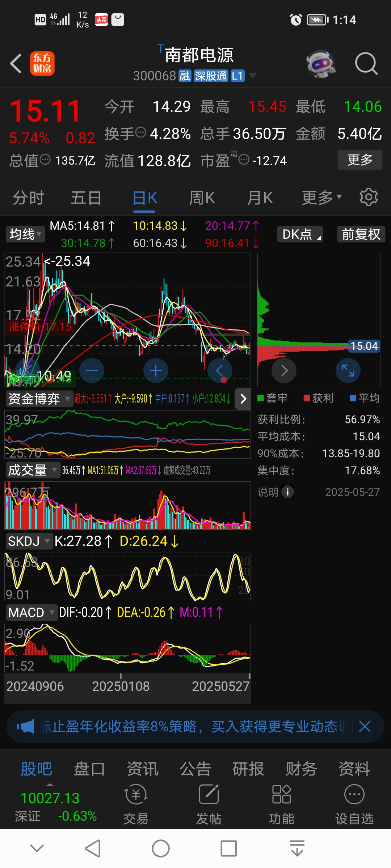Tap next arrow in cost distribution panel
This screenshot has height=868, width=391.
(x=284, y=370)
